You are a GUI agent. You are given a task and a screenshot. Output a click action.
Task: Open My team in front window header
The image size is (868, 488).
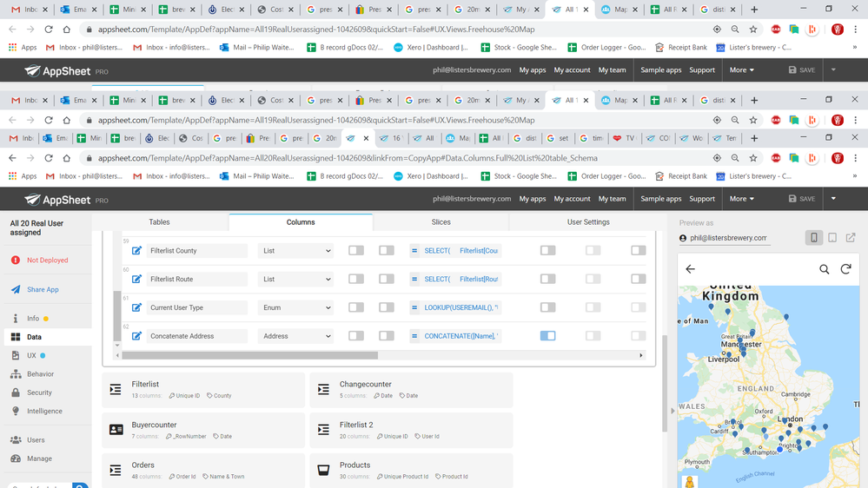[x=612, y=199]
